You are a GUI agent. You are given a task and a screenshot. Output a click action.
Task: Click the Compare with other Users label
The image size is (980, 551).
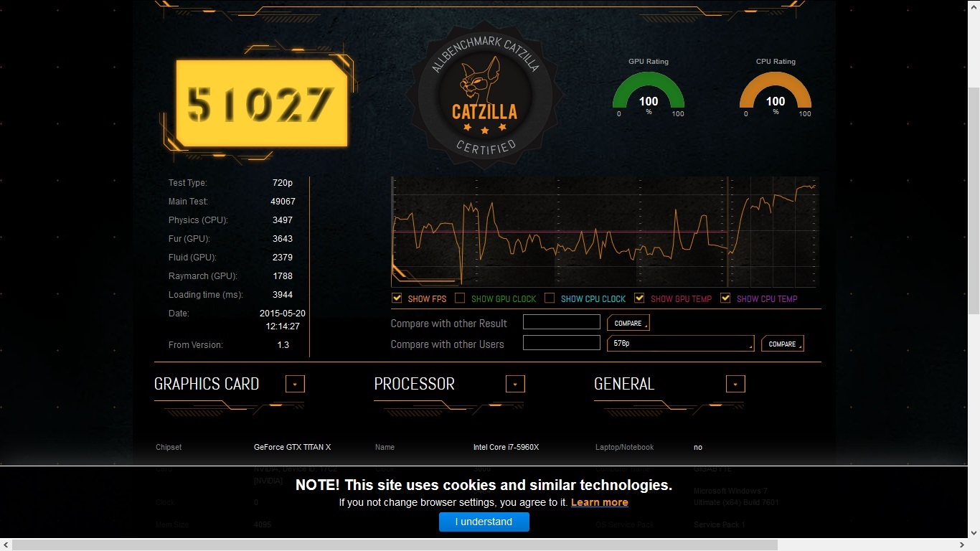point(447,344)
